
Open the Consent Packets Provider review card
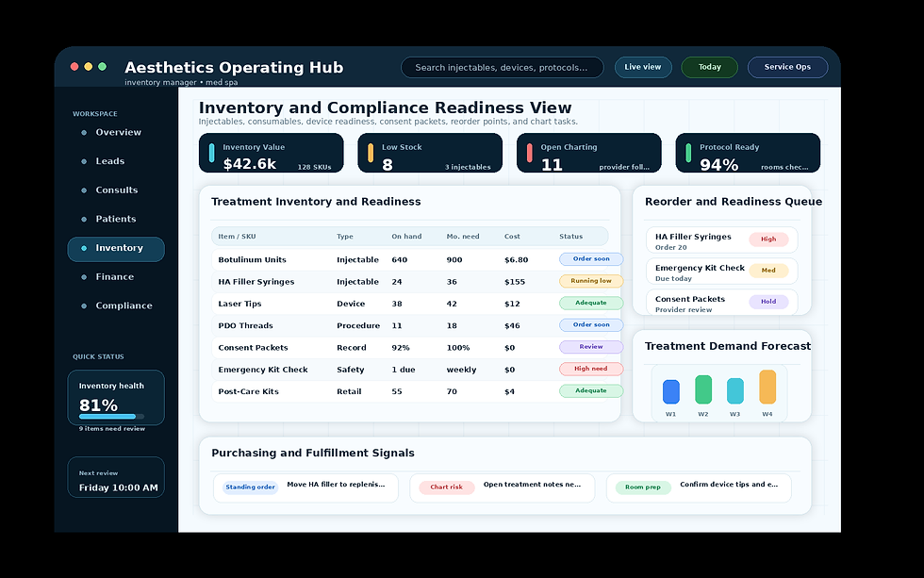pyautogui.click(x=722, y=303)
